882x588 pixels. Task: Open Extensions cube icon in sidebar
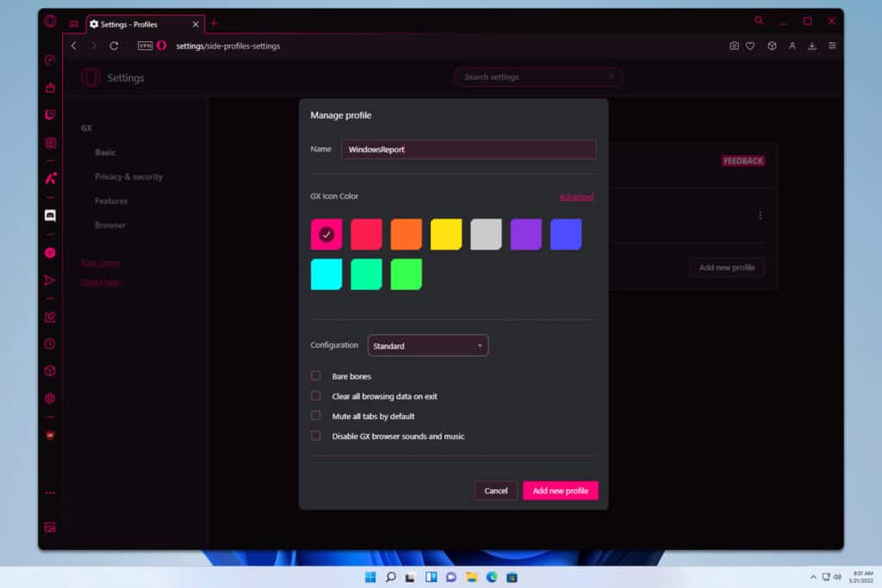[x=50, y=371]
